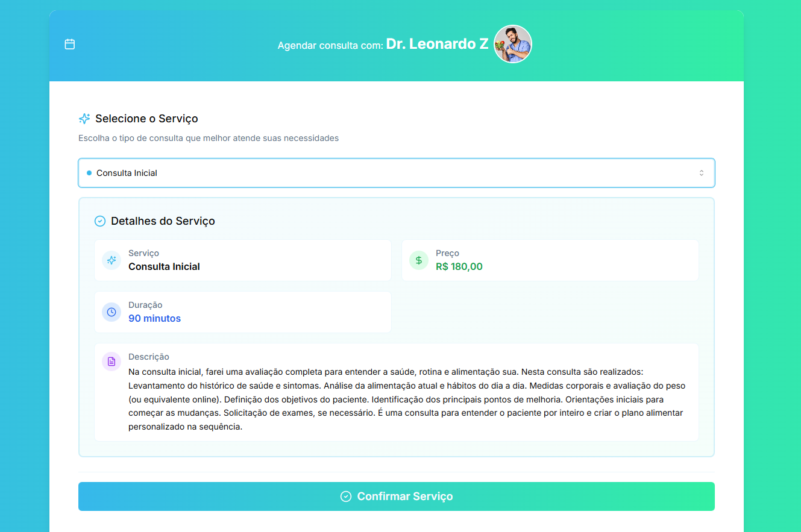
Task: Click the blue dot bullet beside Consulta Inicial
Action: [x=90, y=172]
